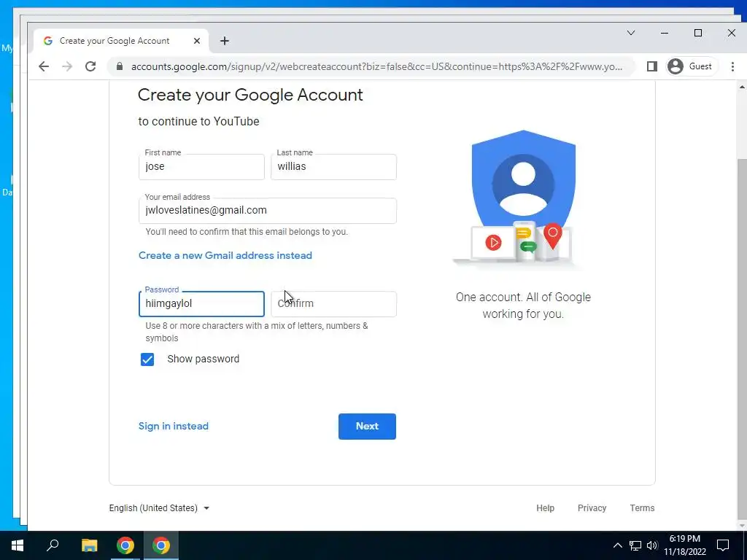The height and width of the screenshot is (560, 747).
Task: Close the Create your Google Account tab
Action: click(x=197, y=41)
